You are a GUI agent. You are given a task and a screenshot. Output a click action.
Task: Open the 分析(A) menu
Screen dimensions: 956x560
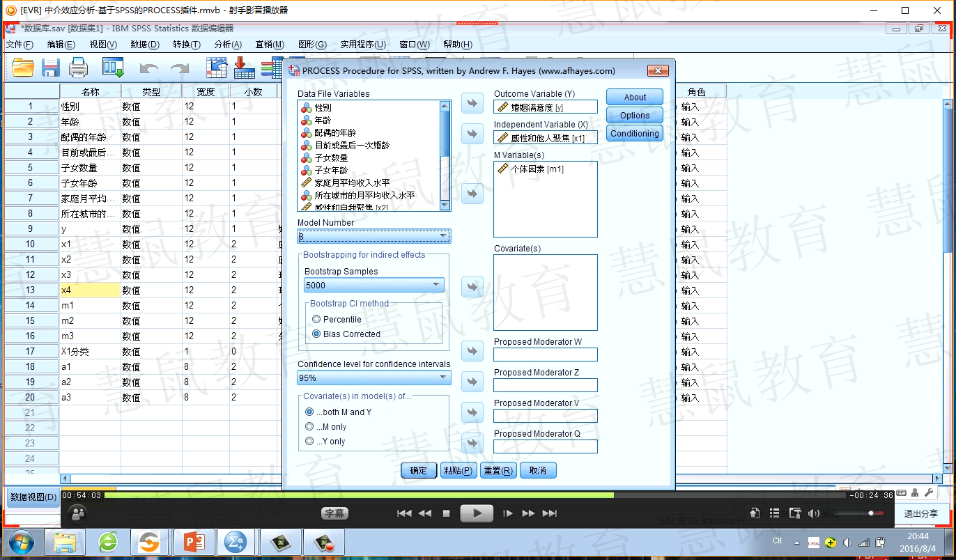228,45
